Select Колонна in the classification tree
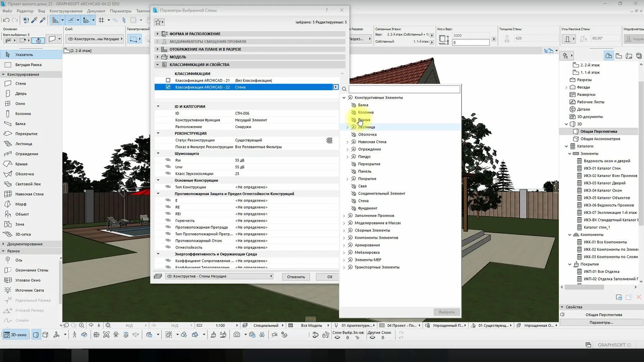The image size is (644, 362). coord(365,112)
